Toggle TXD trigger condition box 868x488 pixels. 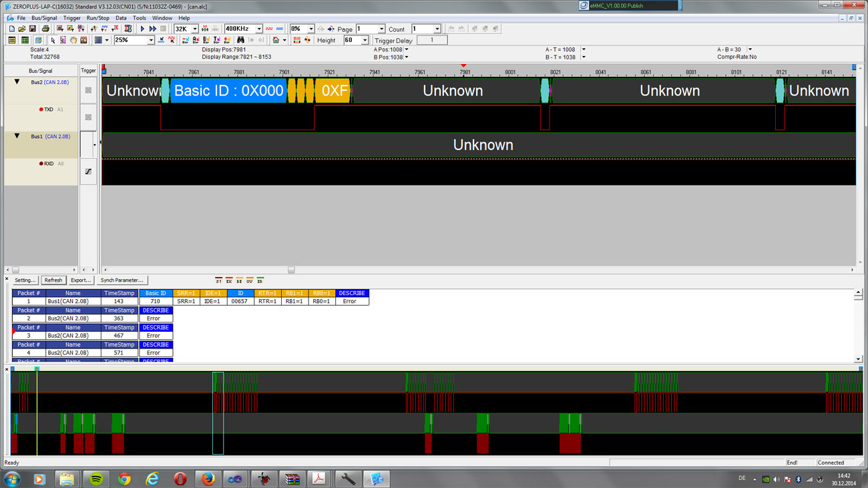88,117
